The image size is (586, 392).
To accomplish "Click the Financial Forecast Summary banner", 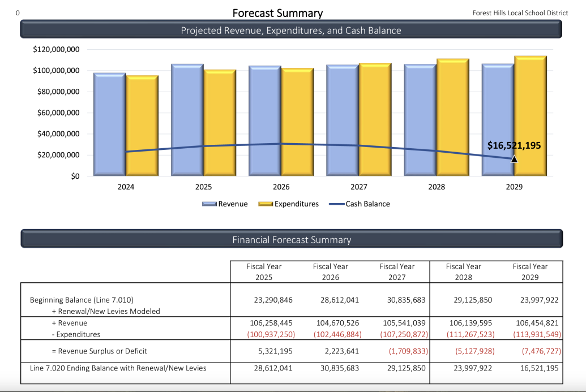I will click(x=293, y=239).
